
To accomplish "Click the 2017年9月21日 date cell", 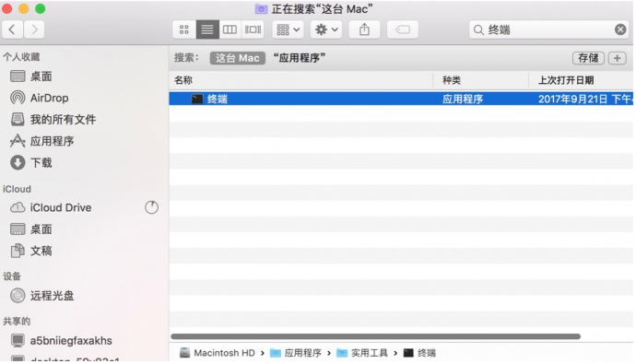I will [585, 99].
